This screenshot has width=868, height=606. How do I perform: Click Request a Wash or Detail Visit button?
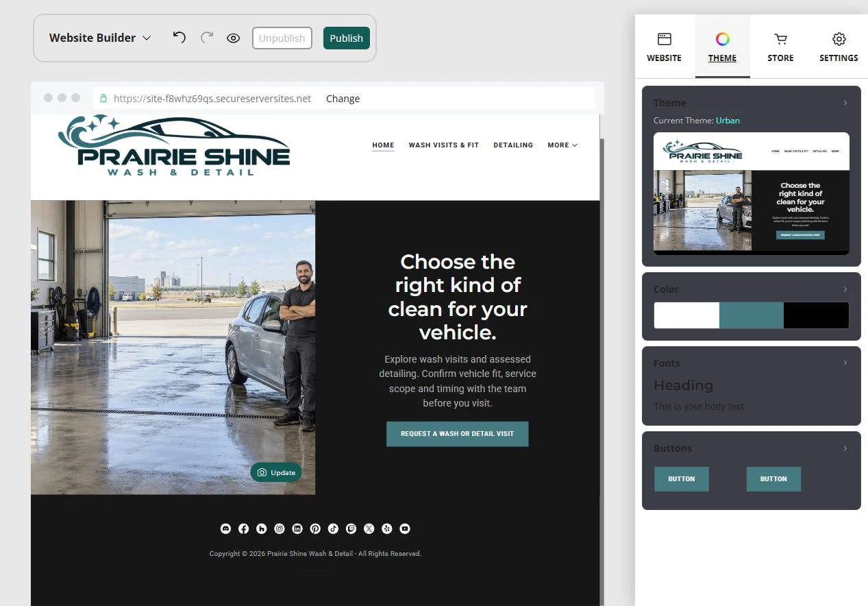(x=458, y=434)
